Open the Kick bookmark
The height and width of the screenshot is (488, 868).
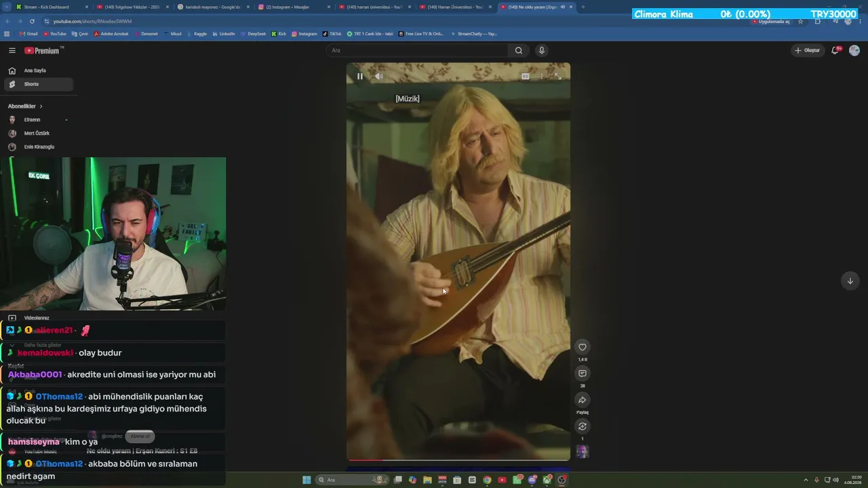(279, 33)
